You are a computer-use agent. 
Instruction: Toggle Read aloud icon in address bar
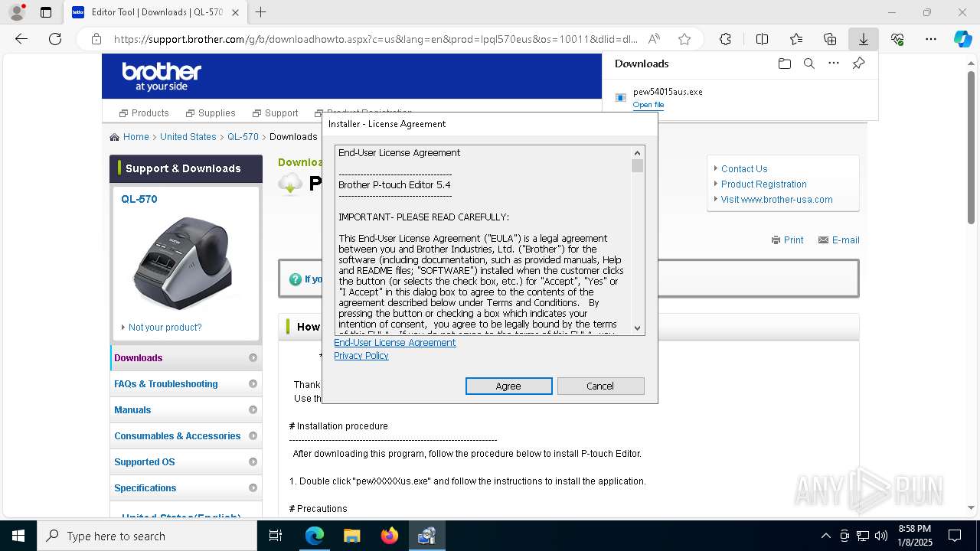coord(654,39)
